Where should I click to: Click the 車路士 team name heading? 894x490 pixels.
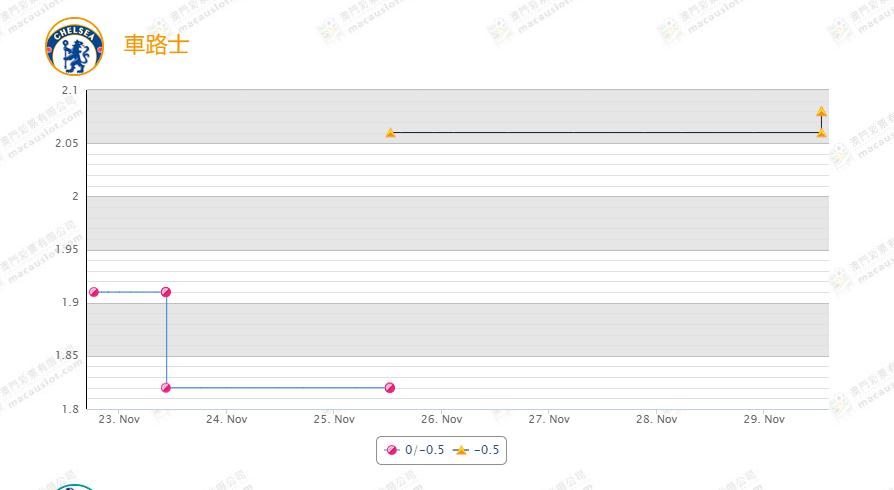(156, 44)
